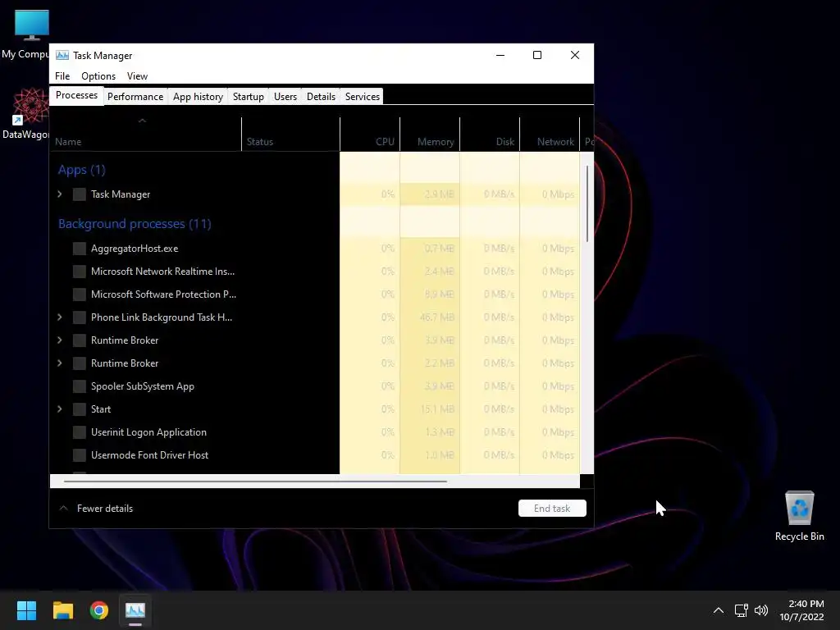Select the Spooler SubSystem App row name
The width and height of the screenshot is (840, 630).
[x=143, y=386]
